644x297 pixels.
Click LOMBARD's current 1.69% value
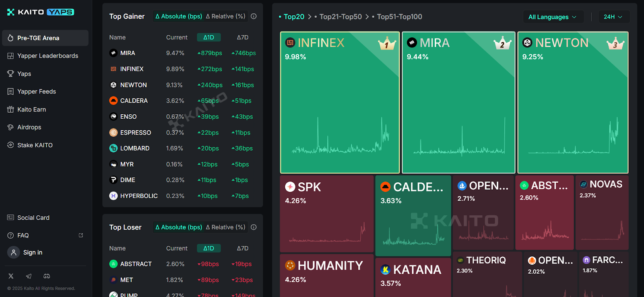(x=175, y=148)
